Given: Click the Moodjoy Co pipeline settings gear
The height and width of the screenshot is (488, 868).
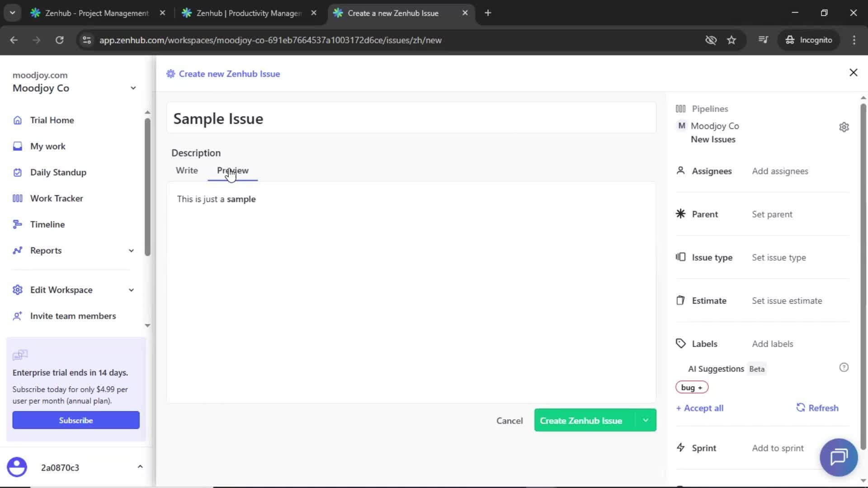Looking at the screenshot, I should point(844,127).
